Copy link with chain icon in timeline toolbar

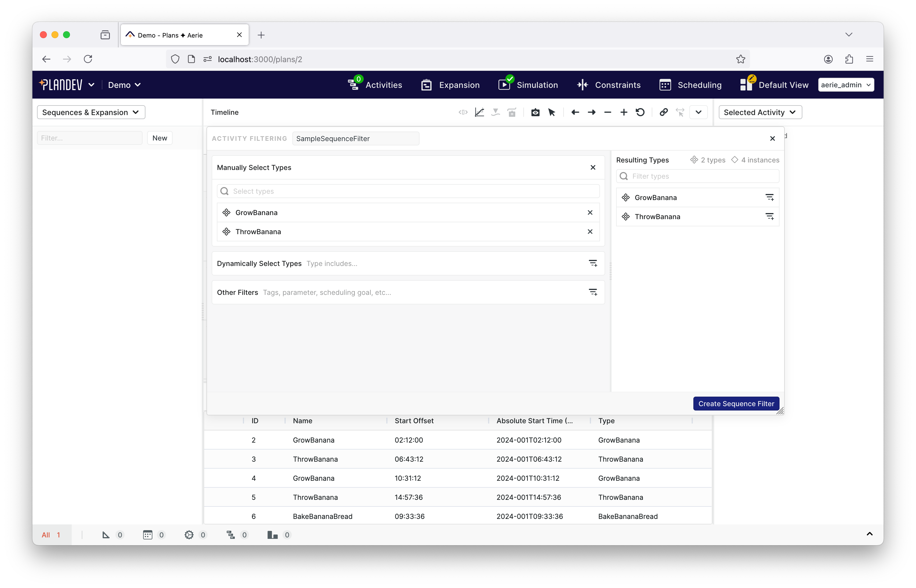[664, 112]
